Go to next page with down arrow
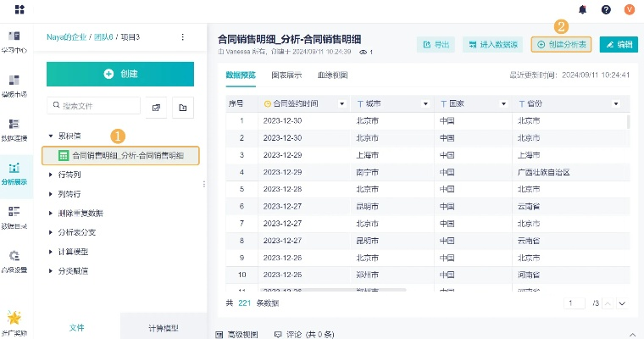The width and height of the screenshot is (644, 339). pos(622,303)
